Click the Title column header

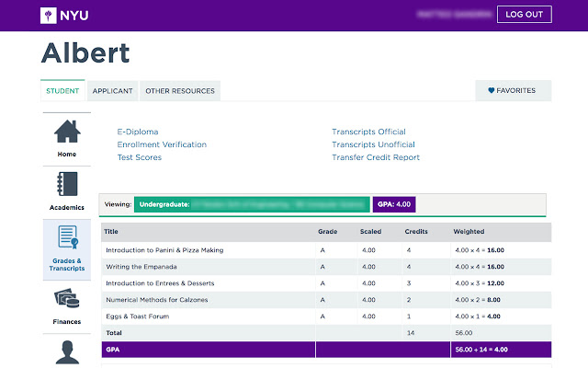(111, 231)
